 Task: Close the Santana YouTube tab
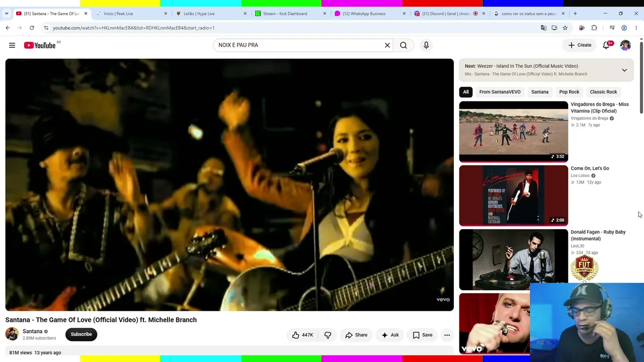click(x=86, y=14)
